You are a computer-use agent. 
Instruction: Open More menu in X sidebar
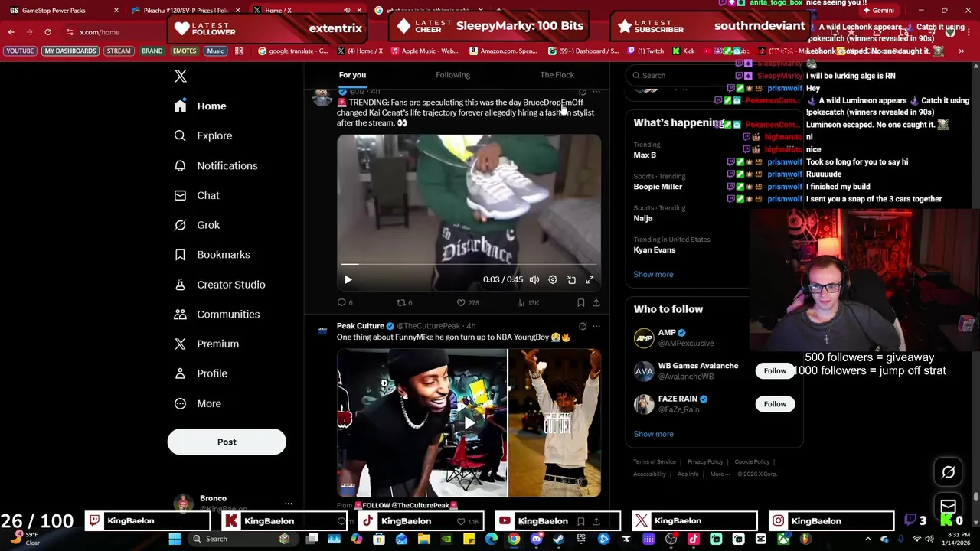tap(198, 403)
